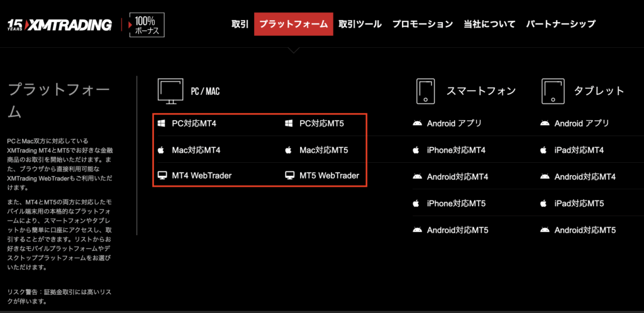Click Android icon beside smartphone Android アプリ
The width and height of the screenshot is (644, 313).
tap(418, 123)
